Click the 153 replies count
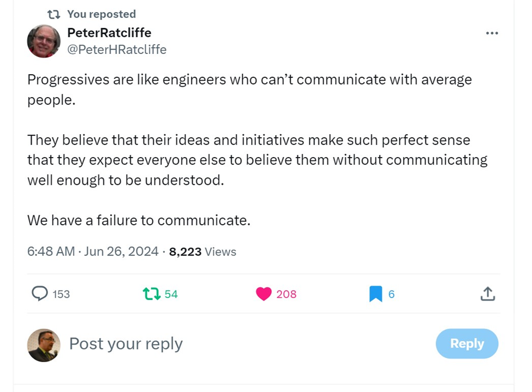532x392 pixels. (x=61, y=294)
